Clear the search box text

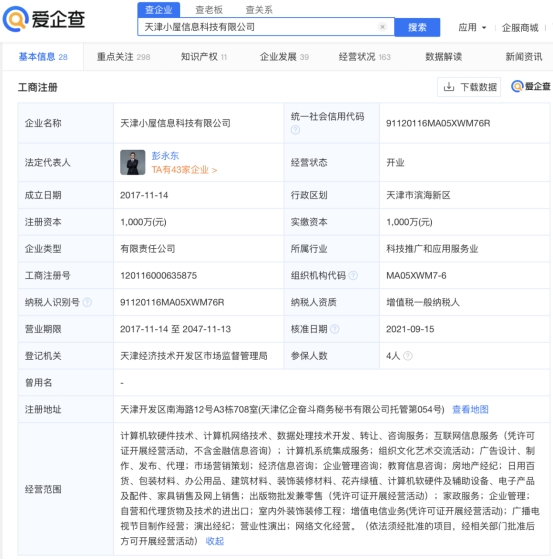[382, 27]
